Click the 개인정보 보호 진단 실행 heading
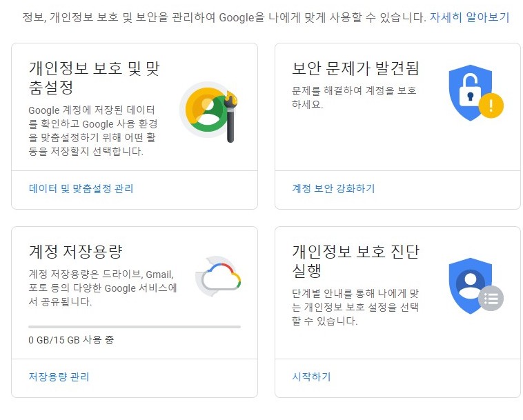The width and height of the screenshot is (523, 420). (355, 261)
